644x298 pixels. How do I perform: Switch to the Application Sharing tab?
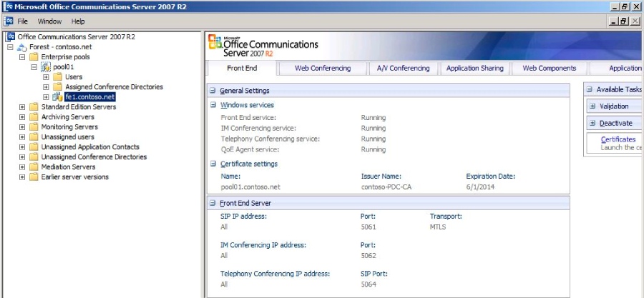(475, 69)
